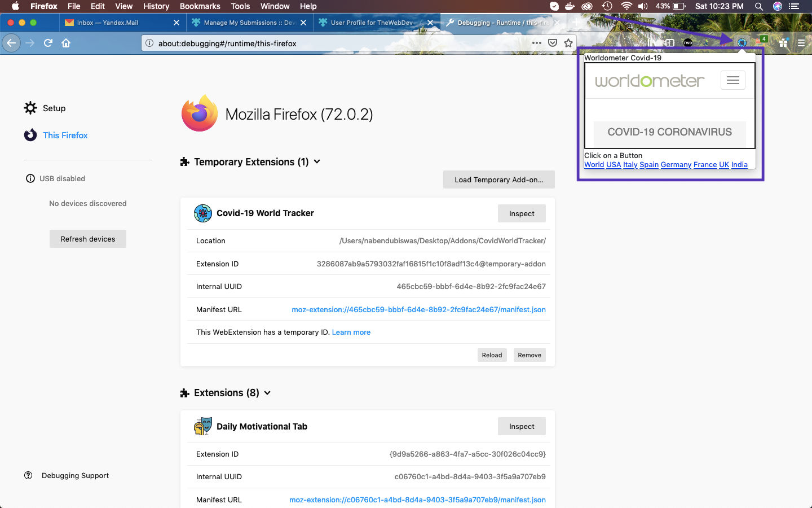Select UK link in the popup
Image resolution: width=812 pixels, height=508 pixels.
click(724, 165)
